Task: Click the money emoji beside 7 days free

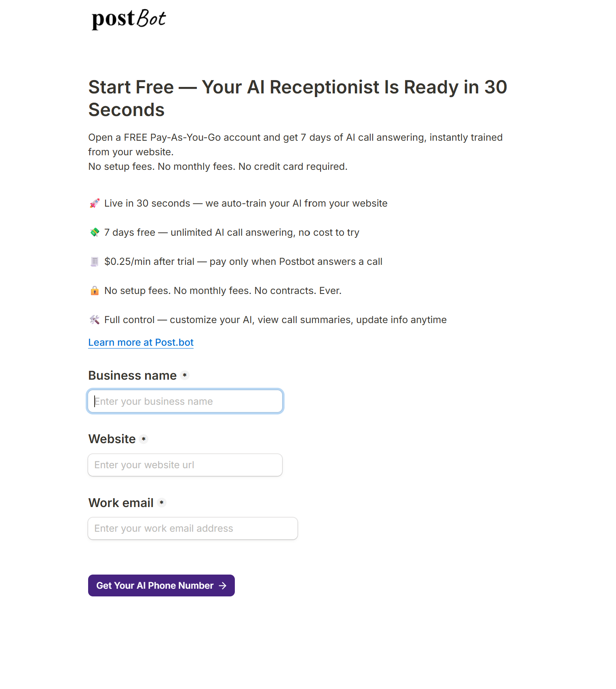Action: click(x=95, y=232)
